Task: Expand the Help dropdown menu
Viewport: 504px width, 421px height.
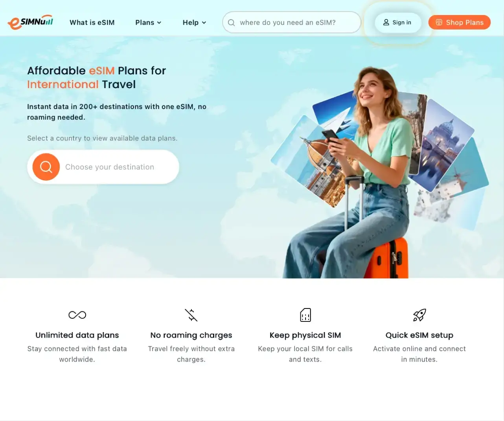Action: point(194,22)
